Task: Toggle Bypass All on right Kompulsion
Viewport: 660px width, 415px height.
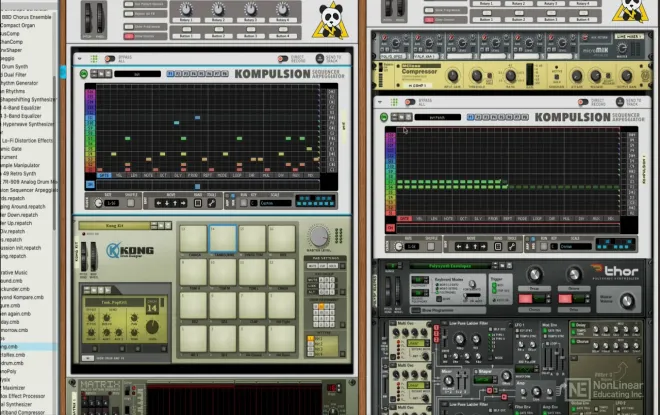Action: [x=410, y=102]
